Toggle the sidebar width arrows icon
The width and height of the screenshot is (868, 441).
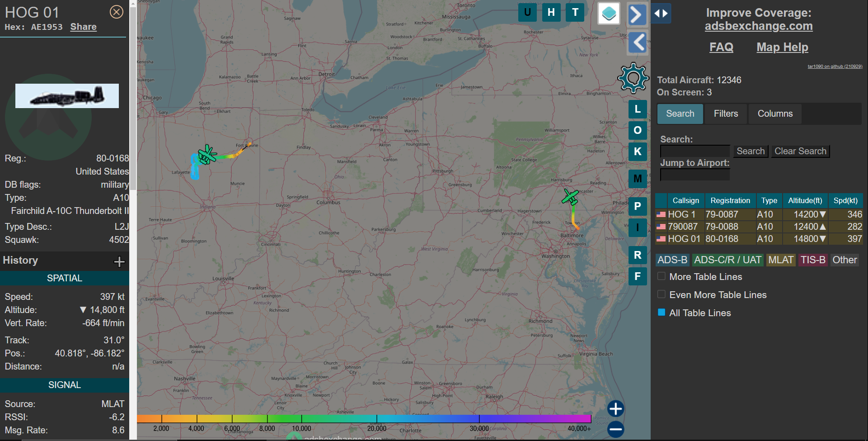(x=661, y=14)
